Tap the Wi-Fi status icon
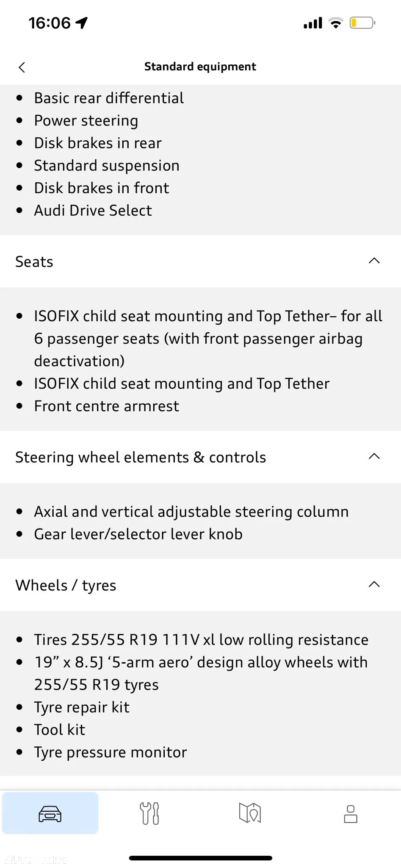The height and width of the screenshot is (868, 401). point(336,23)
